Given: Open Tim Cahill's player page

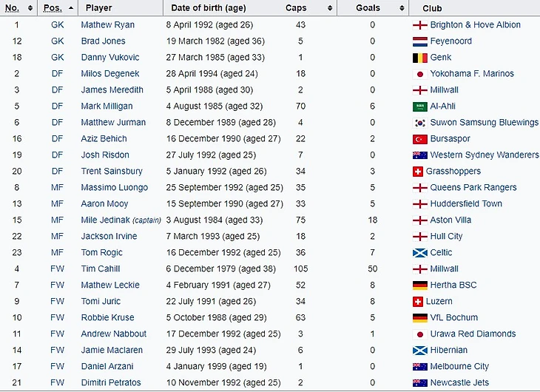Looking at the screenshot, I should (x=98, y=269).
